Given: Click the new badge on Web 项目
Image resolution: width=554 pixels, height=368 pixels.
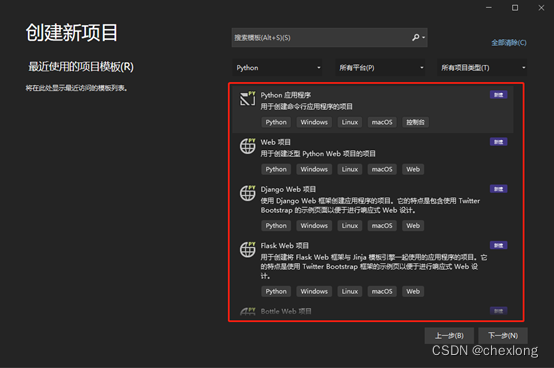Looking at the screenshot, I should point(498,142).
